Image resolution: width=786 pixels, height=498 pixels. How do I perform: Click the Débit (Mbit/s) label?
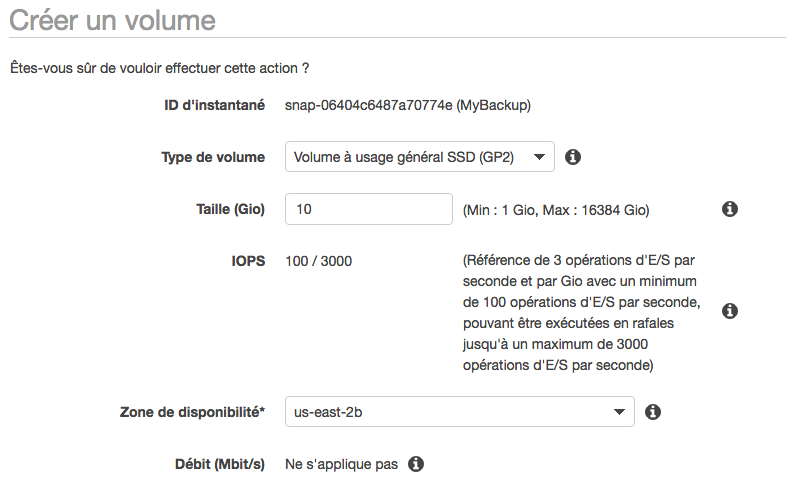[x=220, y=464]
